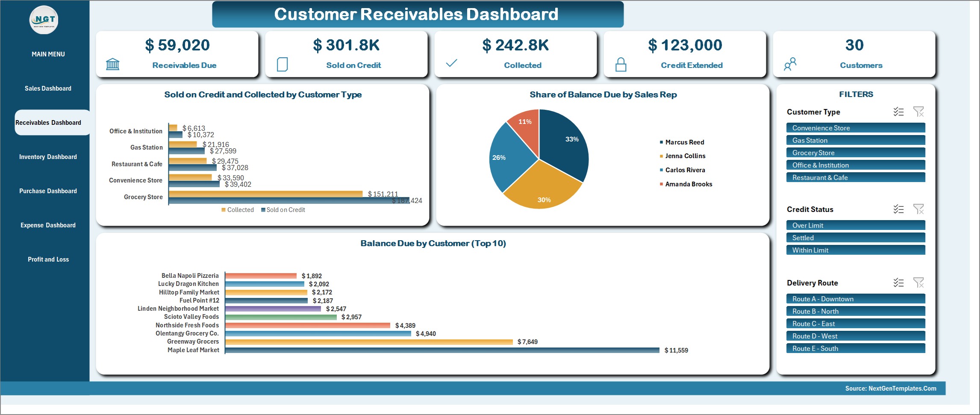Image resolution: width=980 pixels, height=415 pixels.
Task: Select Receivables Dashboard in the sidebar
Action: [52, 123]
